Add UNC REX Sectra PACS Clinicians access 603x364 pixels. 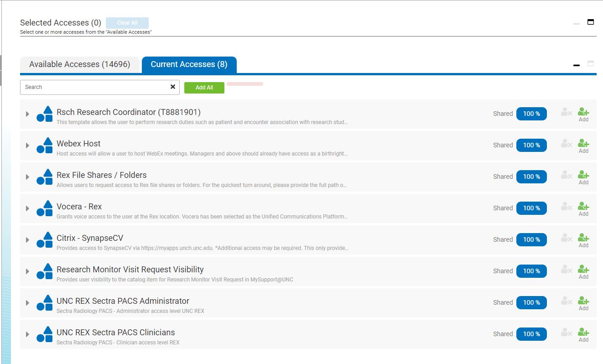click(x=583, y=332)
